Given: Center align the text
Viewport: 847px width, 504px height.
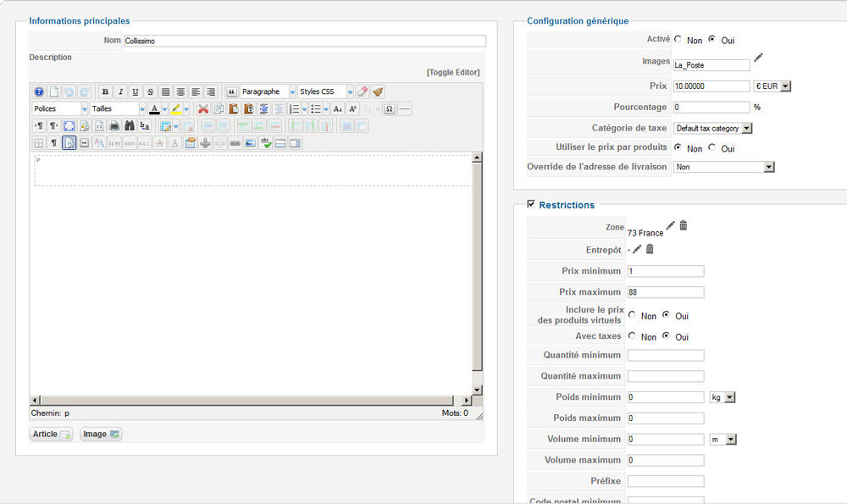Looking at the screenshot, I should coord(181,91).
